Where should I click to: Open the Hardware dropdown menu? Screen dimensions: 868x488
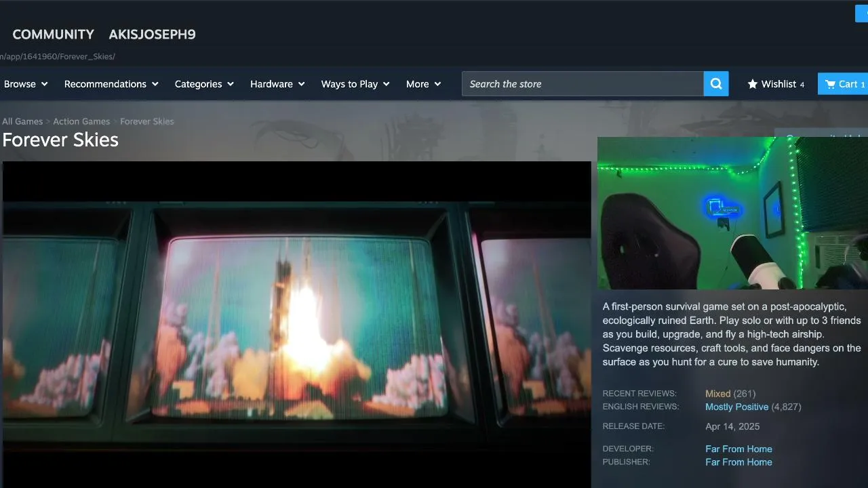(x=277, y=84)
